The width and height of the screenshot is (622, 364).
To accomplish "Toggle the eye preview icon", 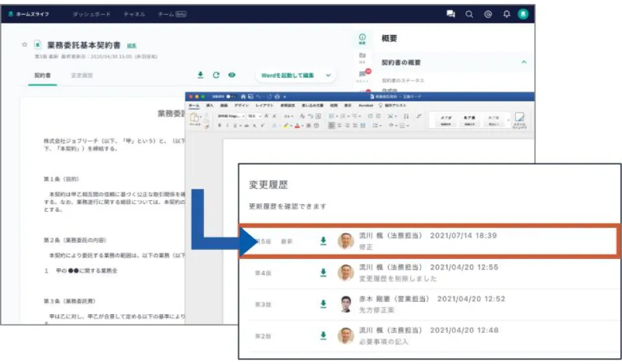I will [x=232, y=75].
